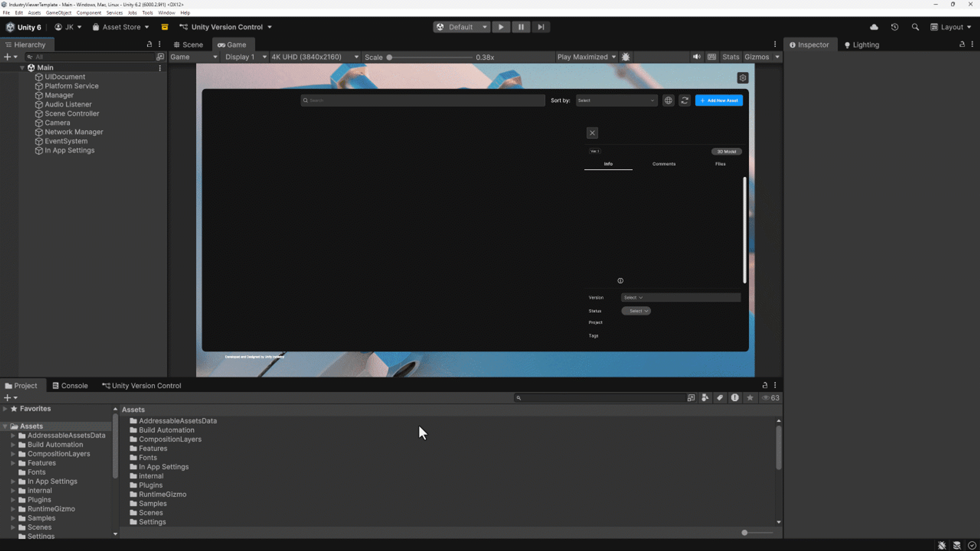
Task: Click the global search magnifier icon
Action: coord(915,27)
